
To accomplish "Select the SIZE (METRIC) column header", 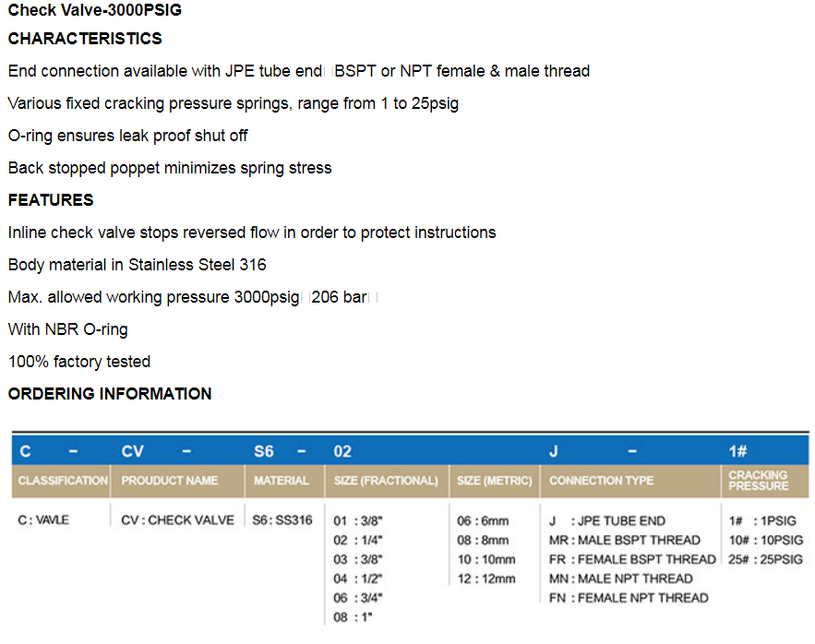I will [495, 481].
